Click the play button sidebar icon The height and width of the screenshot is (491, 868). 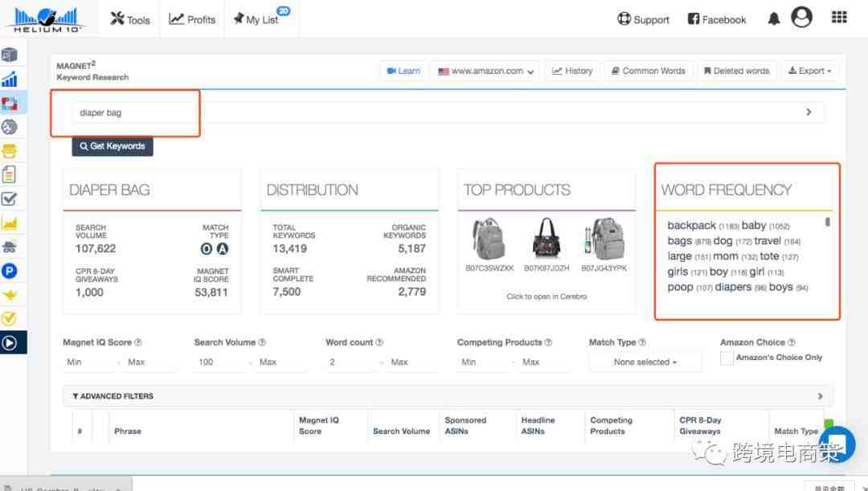[x=10, y=342]
